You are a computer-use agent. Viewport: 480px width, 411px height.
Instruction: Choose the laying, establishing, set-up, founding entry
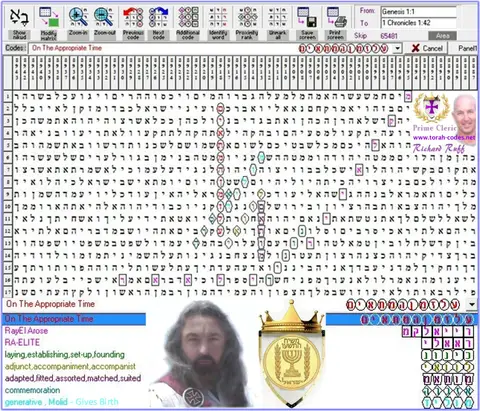pos(65,355)
